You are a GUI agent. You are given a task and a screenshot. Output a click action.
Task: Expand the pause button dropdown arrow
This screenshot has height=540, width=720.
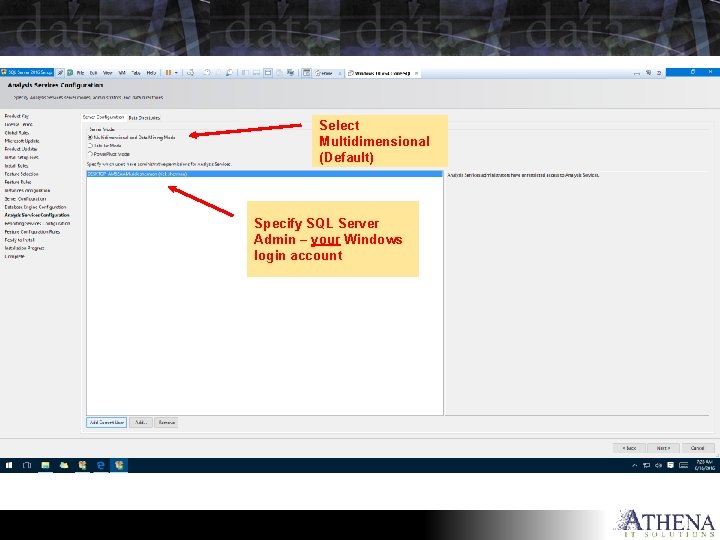(176, 73)
